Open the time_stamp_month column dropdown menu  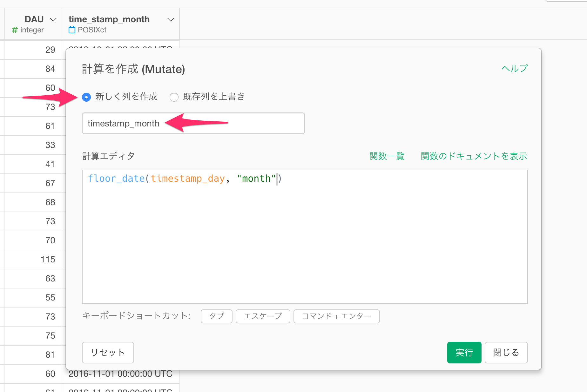pyautogui.click(x=171, y=20)
